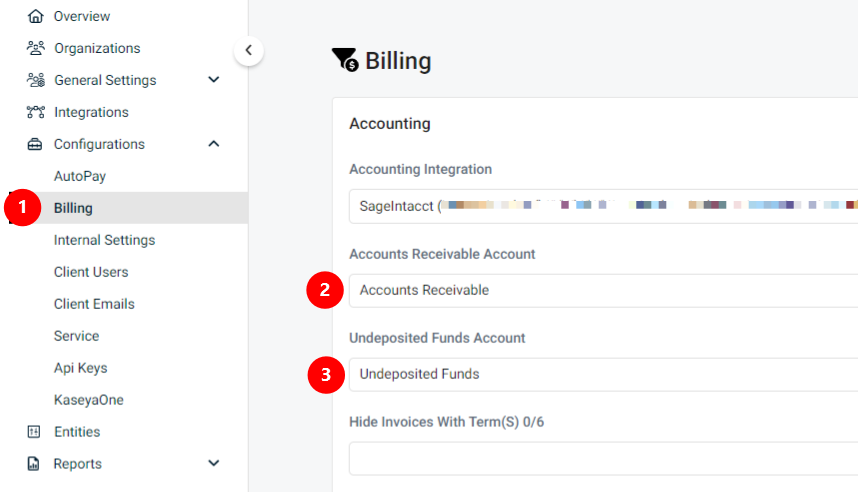Open Client Emails page

click(x=94, y=304)
